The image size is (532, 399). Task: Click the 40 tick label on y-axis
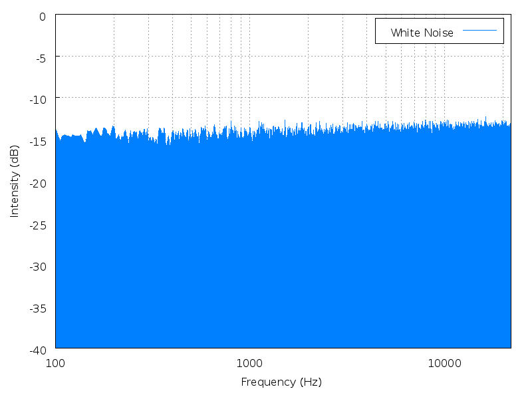tap(41, 348)
